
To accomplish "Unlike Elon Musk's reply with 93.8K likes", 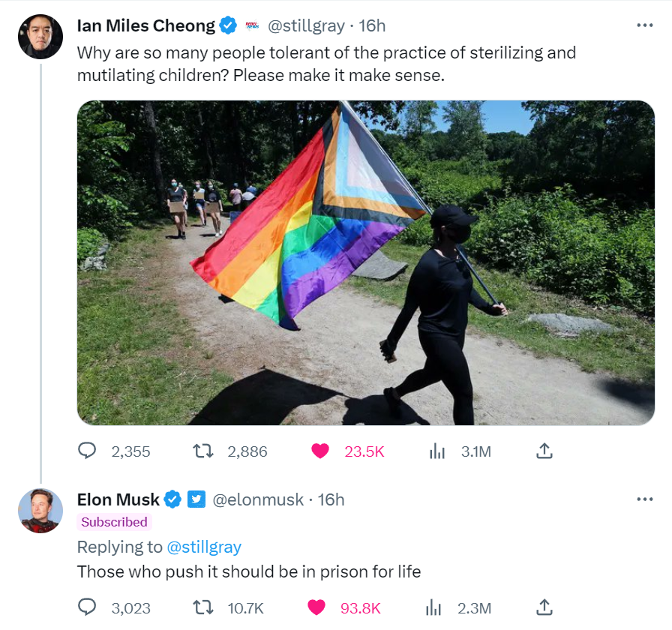I will point(316,607).
